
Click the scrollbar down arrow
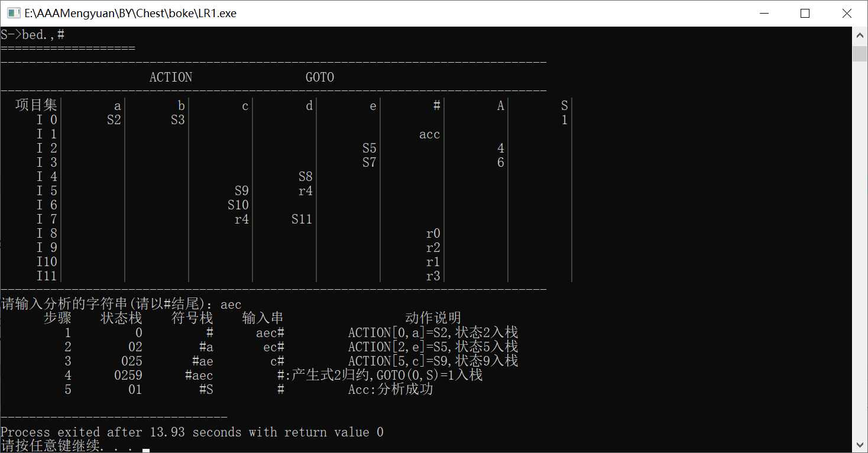(860, 444)
